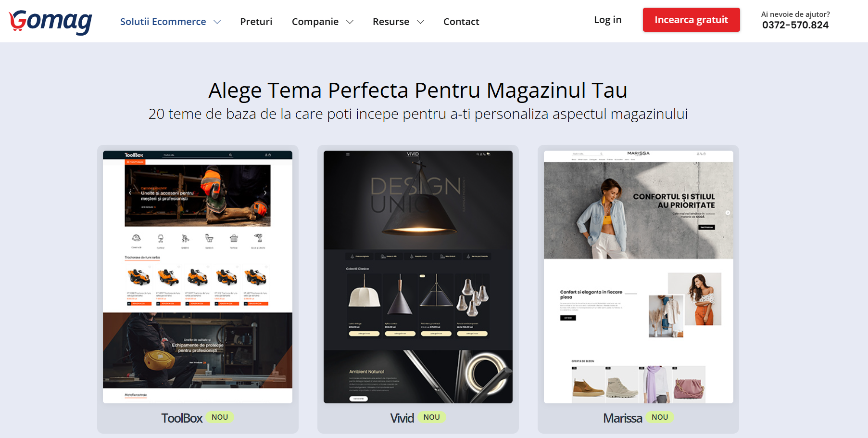
Task: Click the phone number 0372-570.824
Action: click(795, 25)
